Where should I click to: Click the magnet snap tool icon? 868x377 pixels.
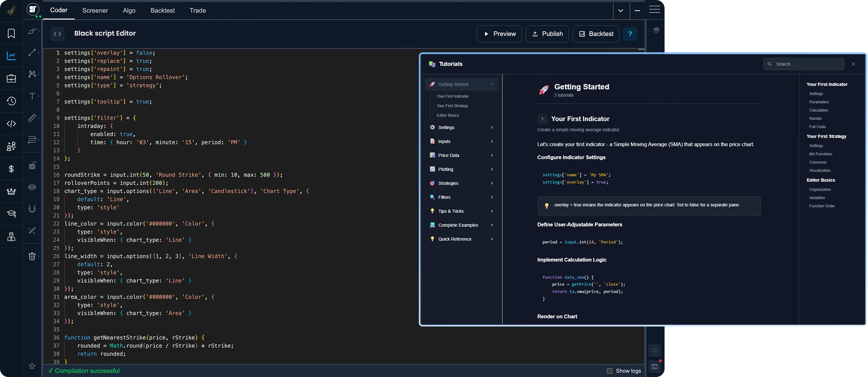point(32,208)
